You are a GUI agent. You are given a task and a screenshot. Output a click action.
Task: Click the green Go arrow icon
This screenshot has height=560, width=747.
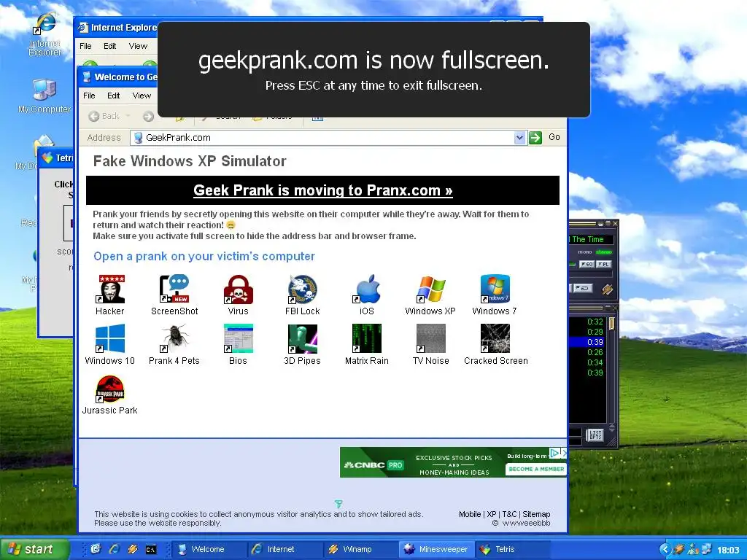pos(535,138)
